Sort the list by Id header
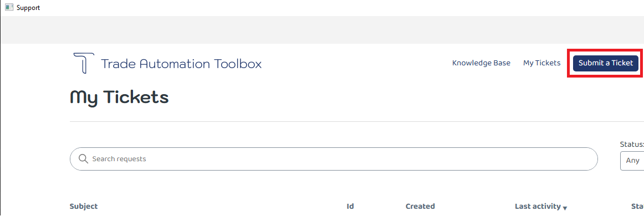Image resolution: width=644 pixels, height=216 pixels. (x=350, y=206)
